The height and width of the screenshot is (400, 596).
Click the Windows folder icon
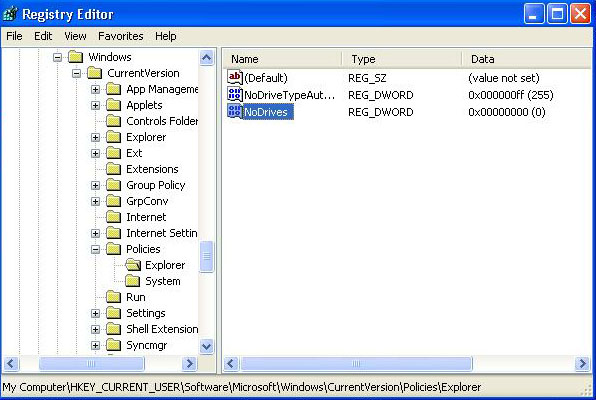[x=75, y=57]
